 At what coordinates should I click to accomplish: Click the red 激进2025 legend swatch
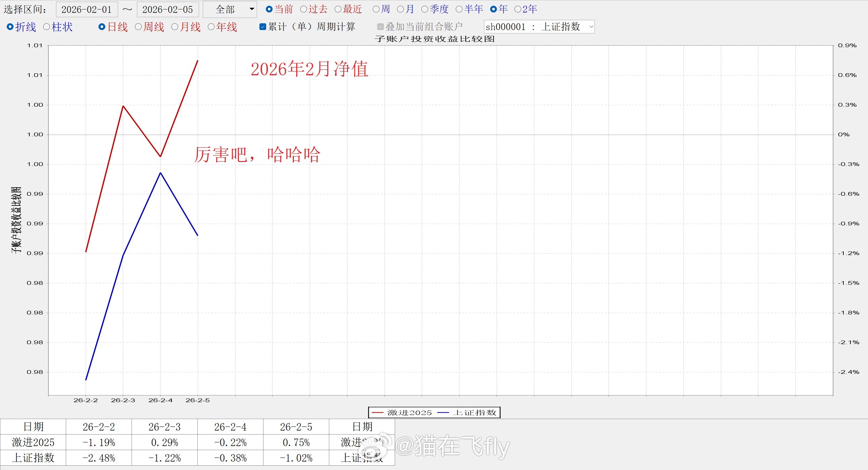point(377,413)
